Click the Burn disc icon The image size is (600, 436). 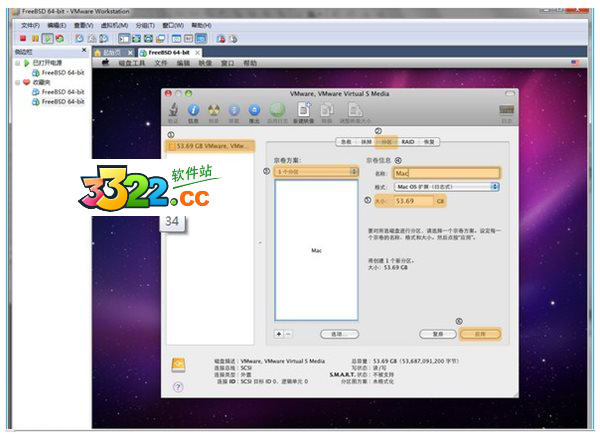point(214,109)
